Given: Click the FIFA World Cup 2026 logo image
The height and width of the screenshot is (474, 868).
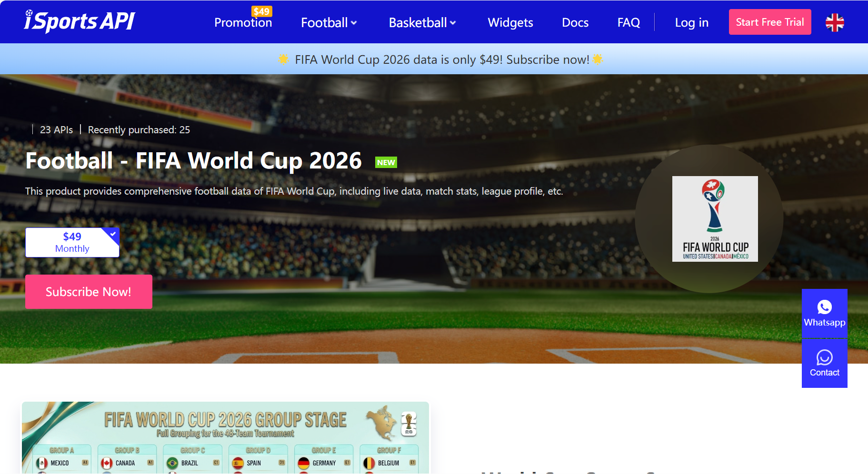Looking at the screenshot, I should (x=715, y=218).
